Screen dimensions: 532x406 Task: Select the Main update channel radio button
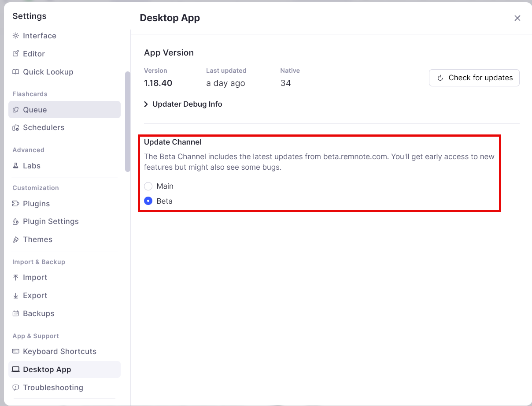(148, 186)
